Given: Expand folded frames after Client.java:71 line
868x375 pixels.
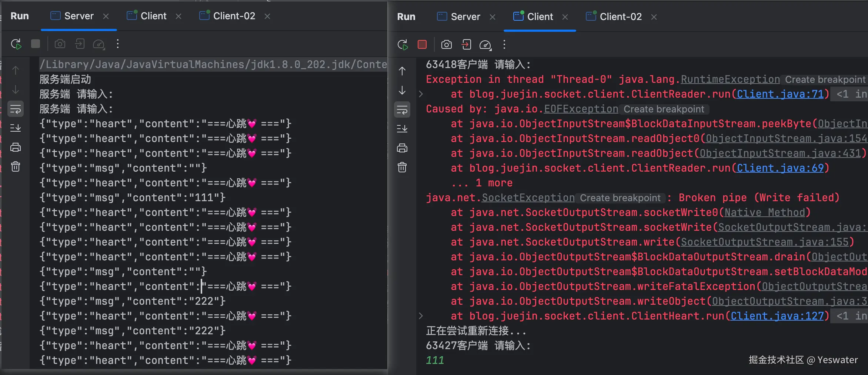Looking at the screenshot, I should point(421,94).
